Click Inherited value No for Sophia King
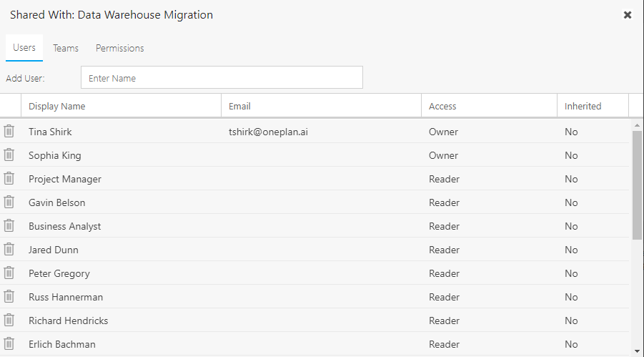644x357 pixels. (593, 155)
